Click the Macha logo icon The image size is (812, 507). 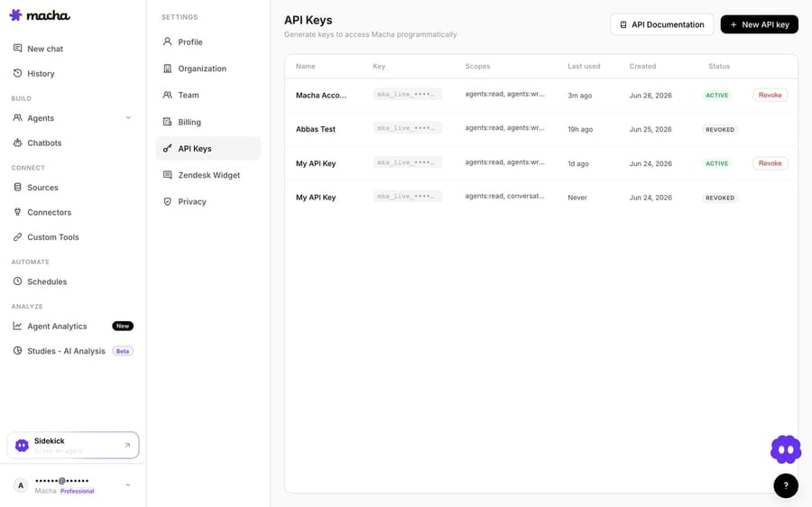(x=16, y=15)
